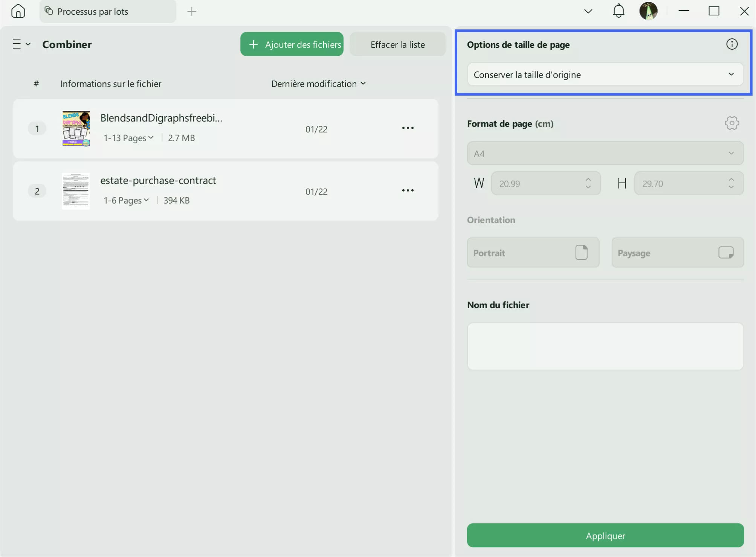Click Ajouter des fichiers
Viewport: 756px width, 557px height.
292,44
